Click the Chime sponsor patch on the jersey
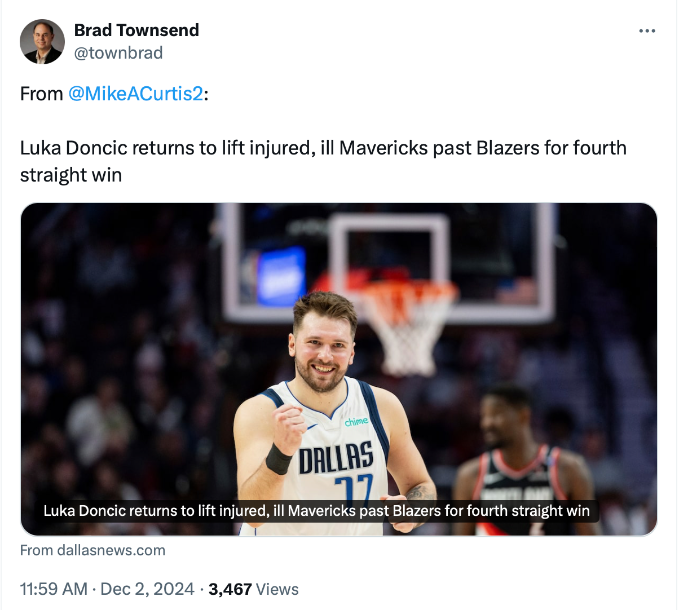The width and height of the screenshot is (679, 610). pos(356,421)
